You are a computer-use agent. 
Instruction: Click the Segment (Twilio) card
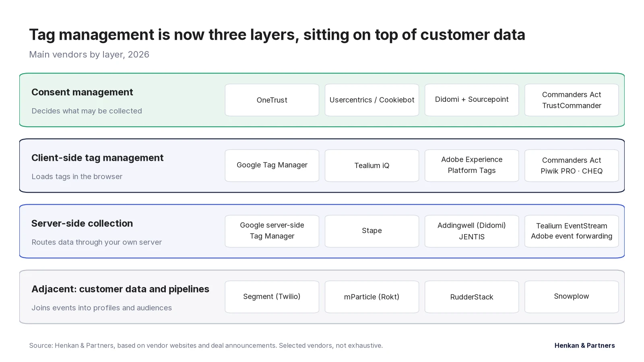tap(272, 297)
